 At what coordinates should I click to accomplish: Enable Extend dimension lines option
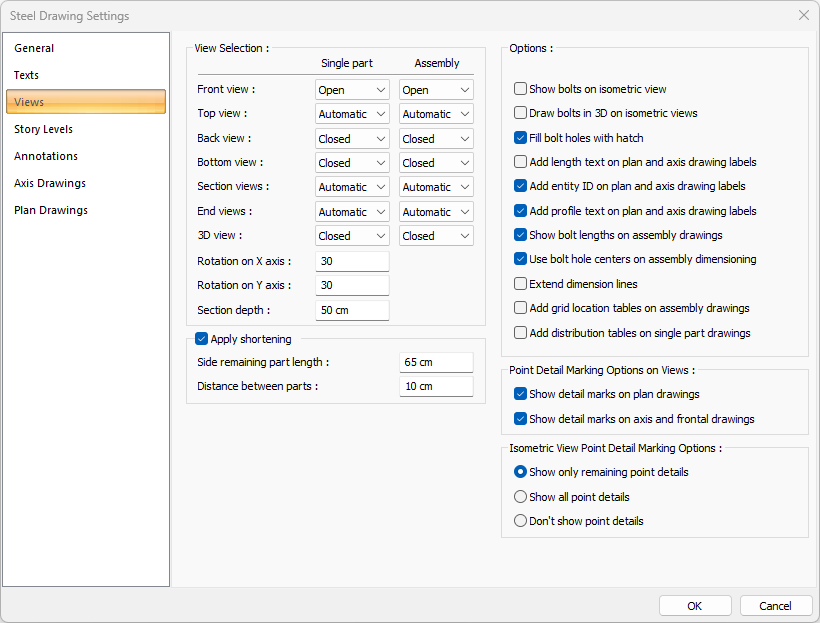[x=520, y=284]
